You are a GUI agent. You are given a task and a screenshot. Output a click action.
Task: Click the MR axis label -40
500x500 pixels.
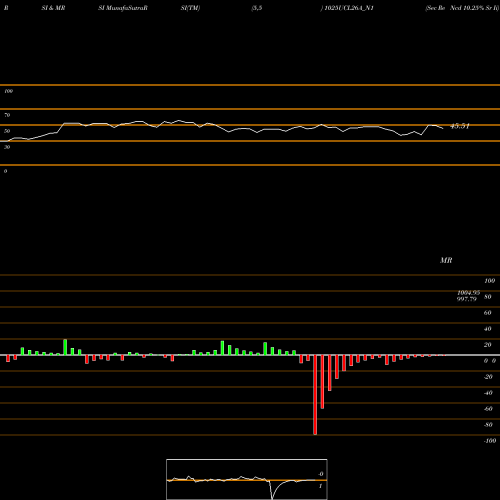488,393
